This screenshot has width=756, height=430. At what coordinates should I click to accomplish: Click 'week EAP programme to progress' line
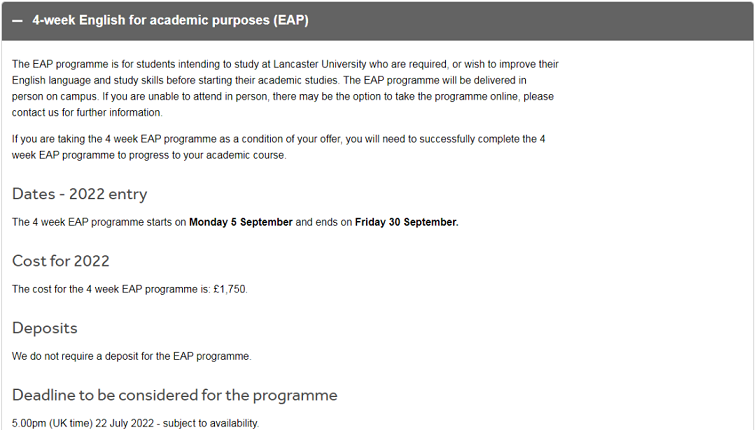[x=149, y=155]
